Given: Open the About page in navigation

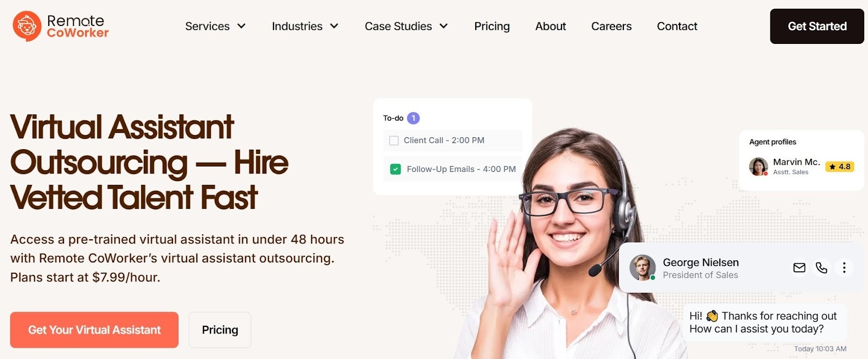Looking at the screenshot, I should pyautogui.click(x=551, y=26).
